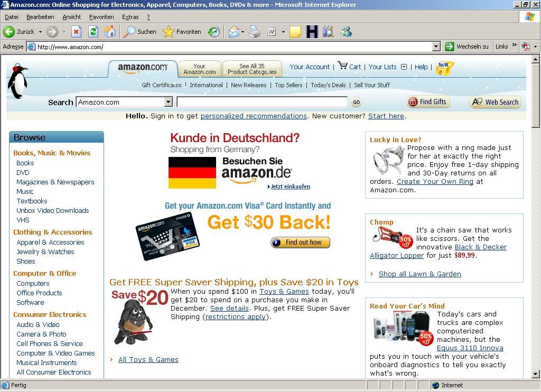Viewport: 541px width, 392px height.
Task: Expand the Links toolbar chevron
Action: (x=515, y=45)
